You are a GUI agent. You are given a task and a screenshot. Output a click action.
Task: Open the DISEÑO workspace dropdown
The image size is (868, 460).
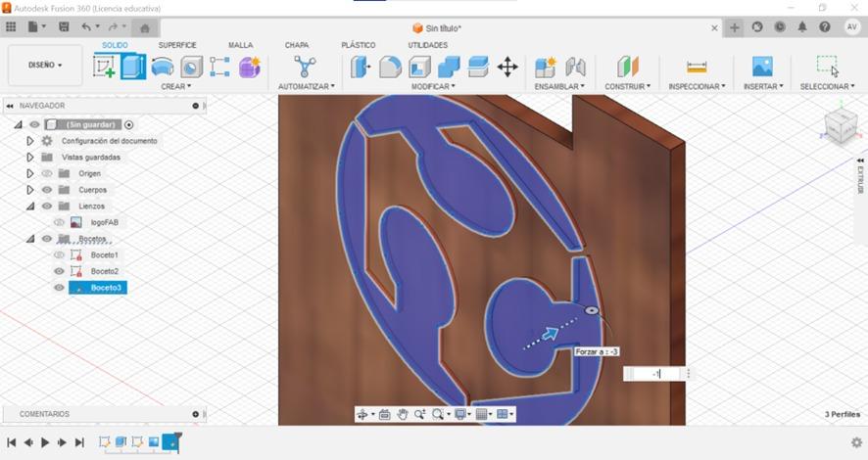pyautogui.click(x=45, y=66)
